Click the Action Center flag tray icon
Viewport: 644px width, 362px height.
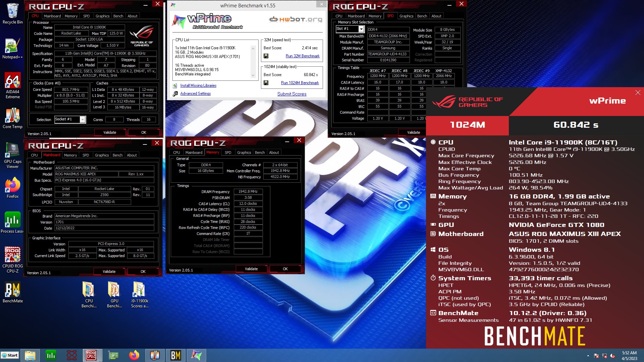tap(596, 356)
